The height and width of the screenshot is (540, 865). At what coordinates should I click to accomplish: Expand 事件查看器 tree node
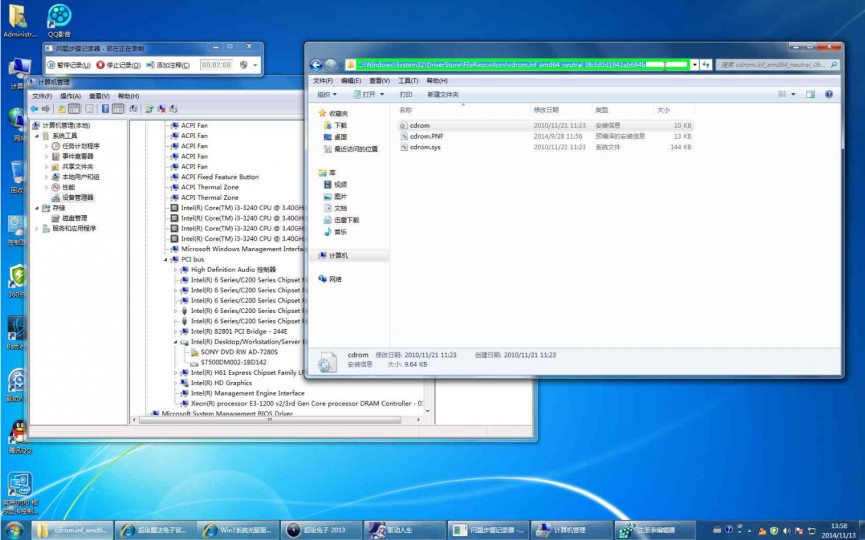[x=47, y=156]
